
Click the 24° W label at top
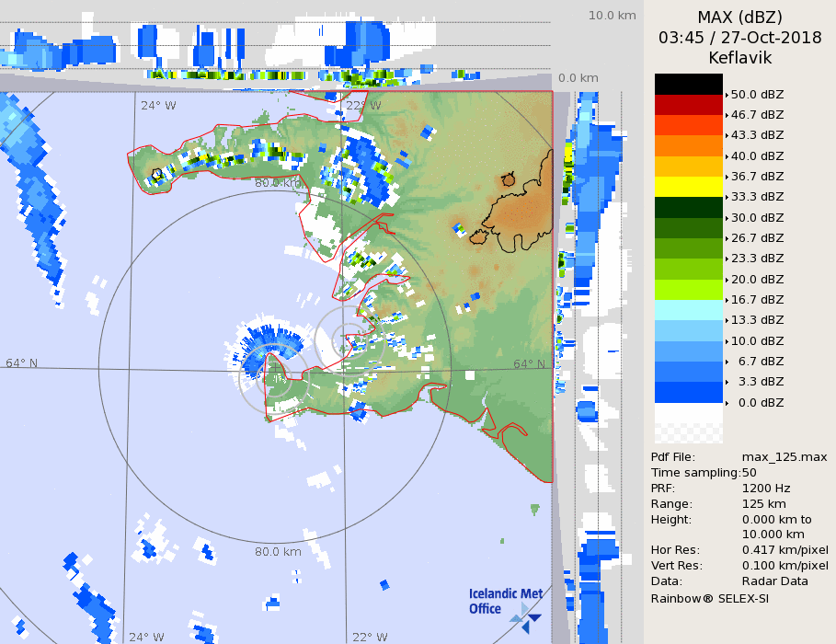click(158, 105)
